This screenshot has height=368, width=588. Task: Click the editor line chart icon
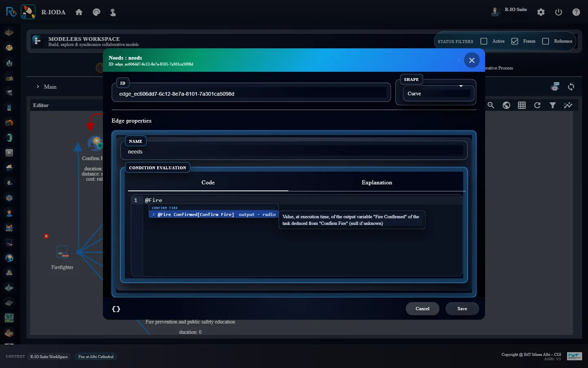click(568, 105)
